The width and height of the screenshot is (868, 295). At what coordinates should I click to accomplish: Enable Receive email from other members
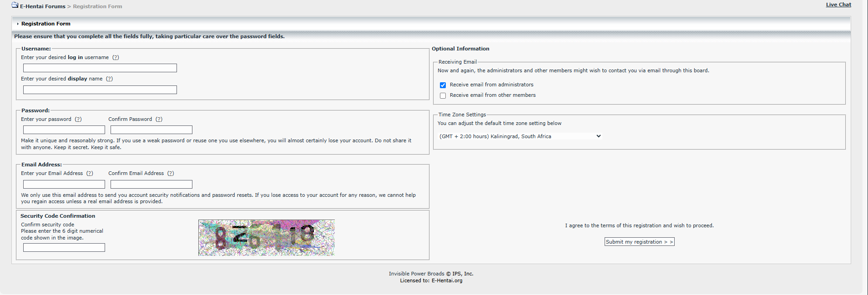click(443, 95)
